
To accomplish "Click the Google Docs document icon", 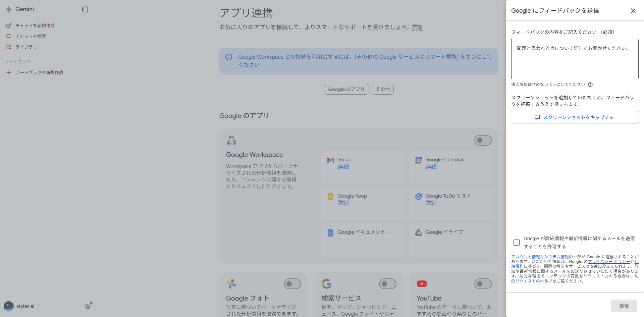I will tap(331, 233).
